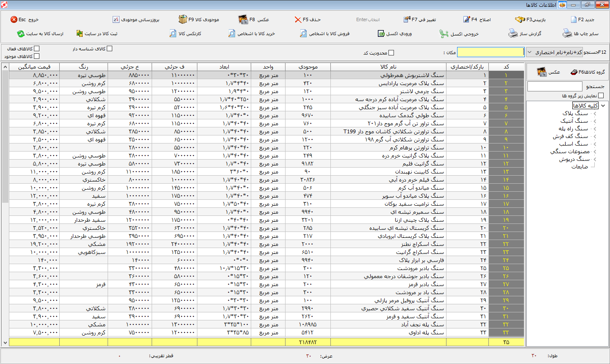This screenshot has height=364, width=610.
Task: Open بازبینی F3 review tool
Action: pyautogui.click(x=520, y=19)
